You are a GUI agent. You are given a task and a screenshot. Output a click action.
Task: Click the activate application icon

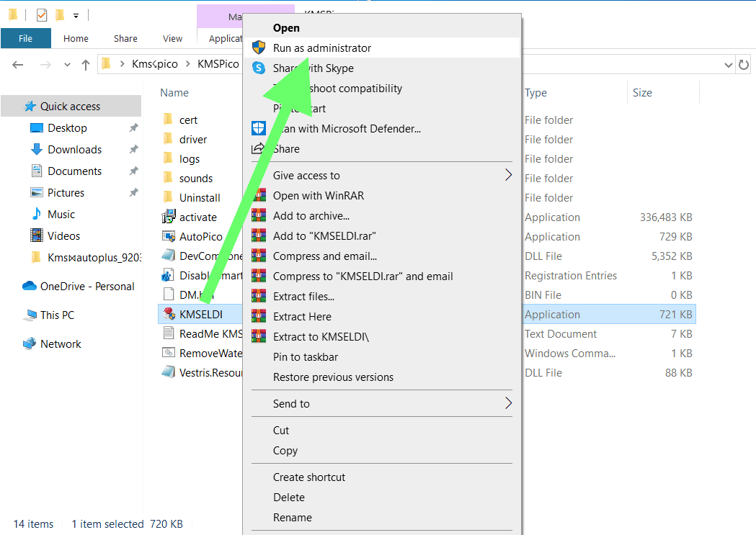(x=169, y=217)
